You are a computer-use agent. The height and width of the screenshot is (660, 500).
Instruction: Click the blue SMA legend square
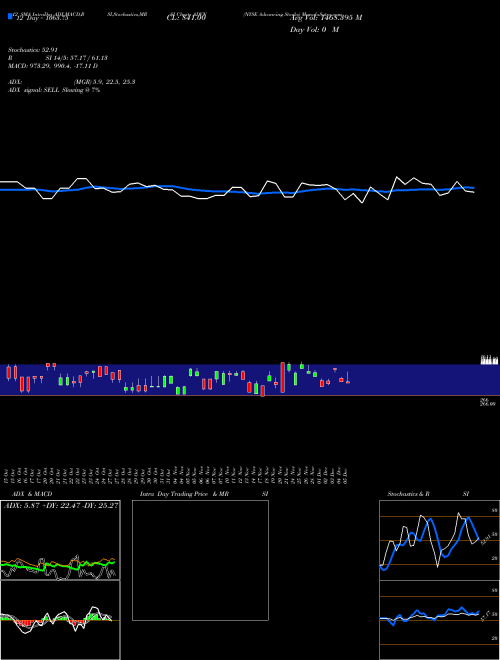click(10, 16)
